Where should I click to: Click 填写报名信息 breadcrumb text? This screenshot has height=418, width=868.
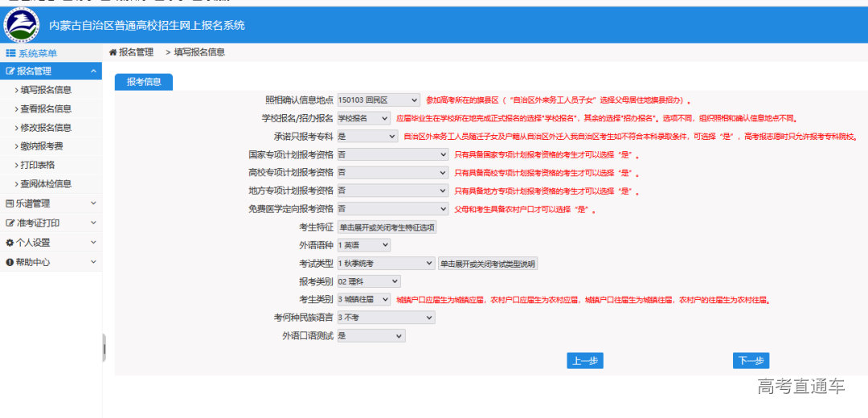tap(199, 52)
